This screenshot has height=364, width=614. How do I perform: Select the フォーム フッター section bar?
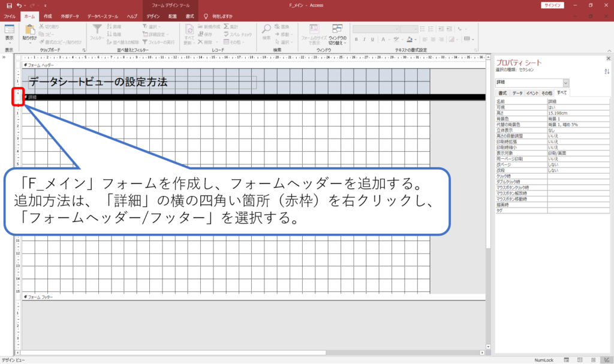(254, 297)
